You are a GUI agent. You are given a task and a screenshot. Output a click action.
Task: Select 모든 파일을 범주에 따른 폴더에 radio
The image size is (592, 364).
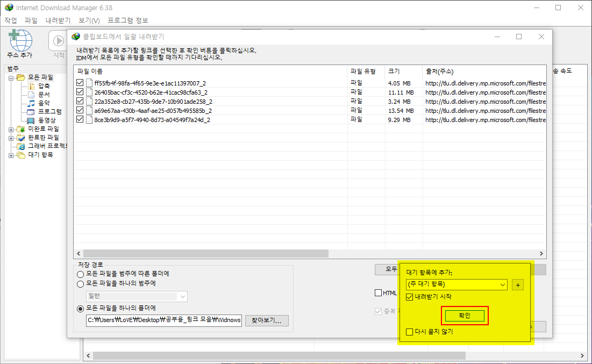coord(81,274)
